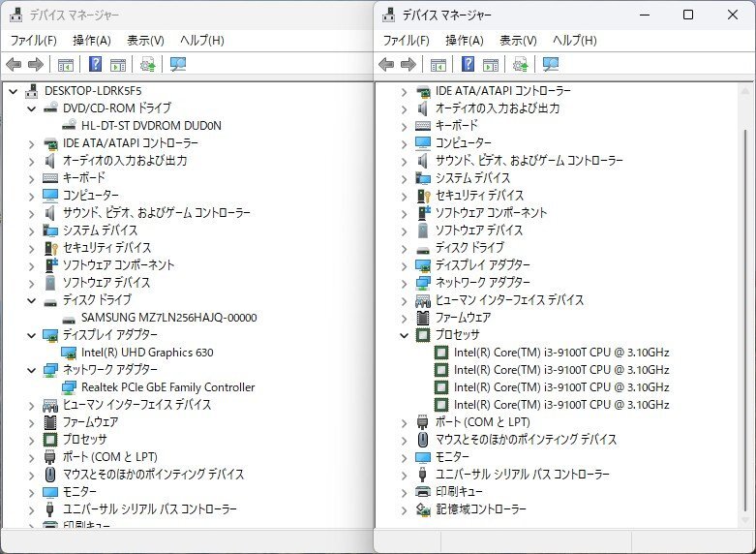Expand ディスプレイ アダプター in right window
This screenshot has width=756, height=554.
(404, 266)
